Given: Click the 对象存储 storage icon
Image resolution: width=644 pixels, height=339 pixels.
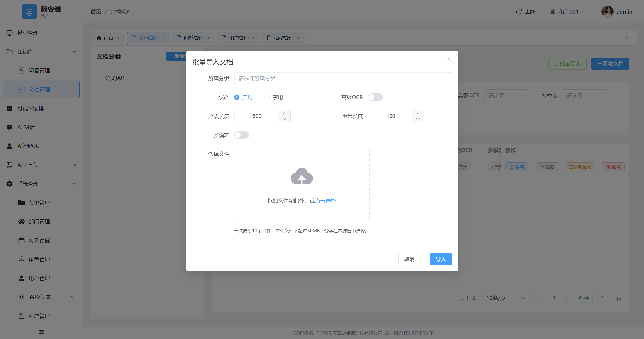Looking at the screenshot, I should click(22, 241).
